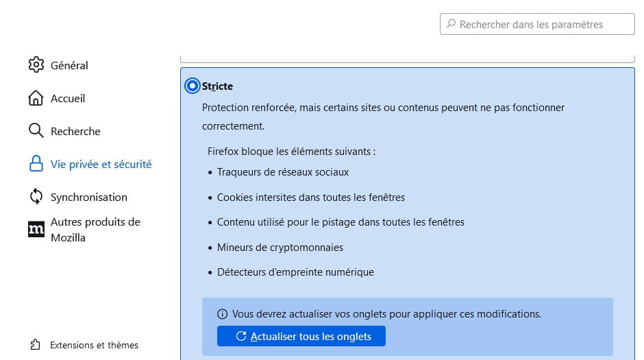Click the Synchronisation arrows icon
The image size is (644, 360).
[x=36, y=197]
